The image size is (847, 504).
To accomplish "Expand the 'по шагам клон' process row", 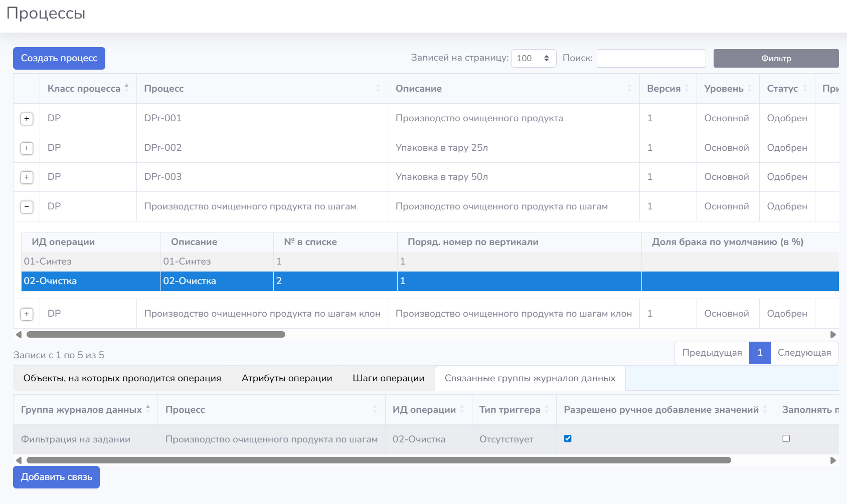I will (27, 314).
